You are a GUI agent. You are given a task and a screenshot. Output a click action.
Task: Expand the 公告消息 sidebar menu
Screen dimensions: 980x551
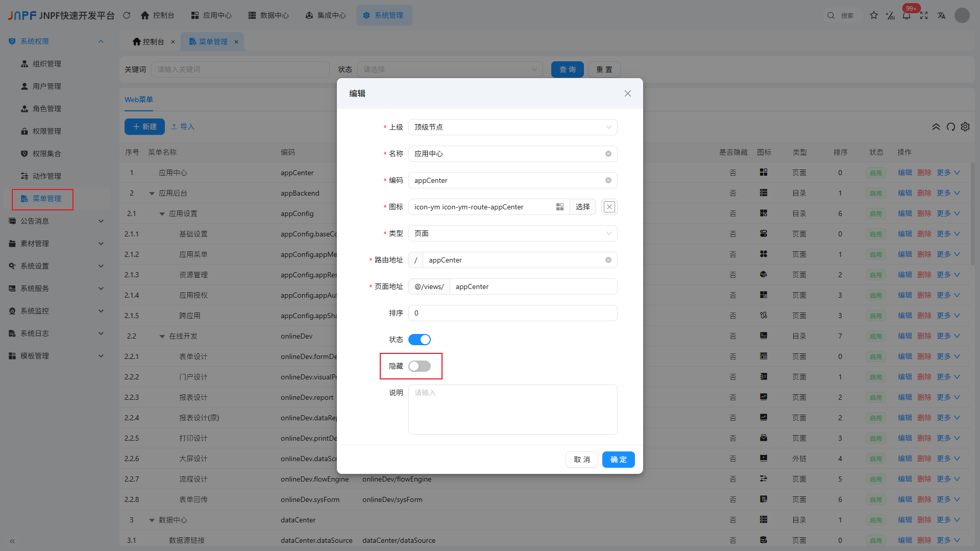tap(56, 221)
